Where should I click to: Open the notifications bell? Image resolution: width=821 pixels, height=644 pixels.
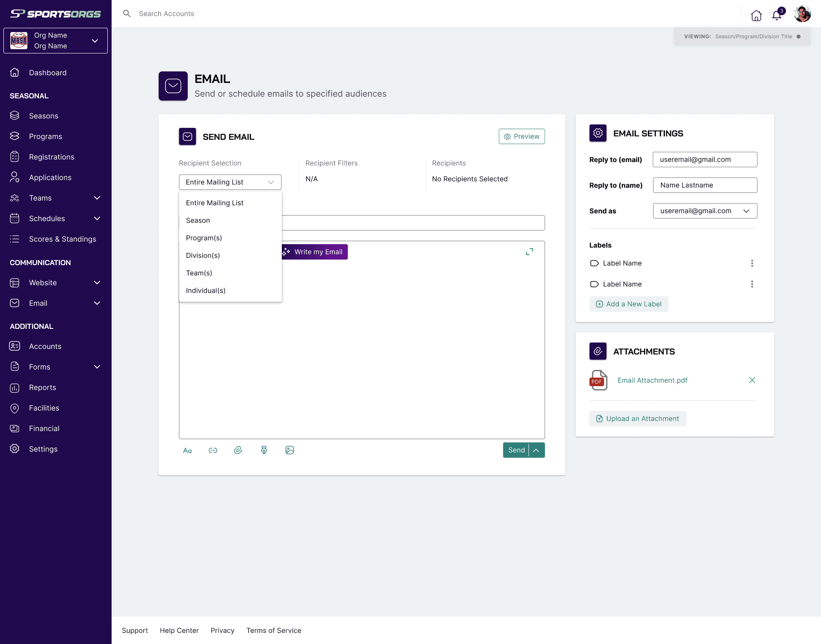click(x=777, y=15)
